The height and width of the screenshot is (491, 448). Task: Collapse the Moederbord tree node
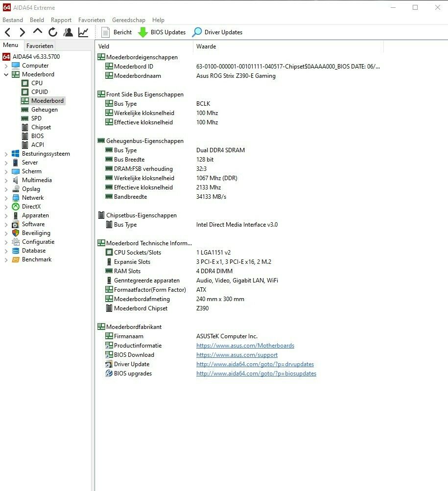pyautogui.click(x=6, y=74)
